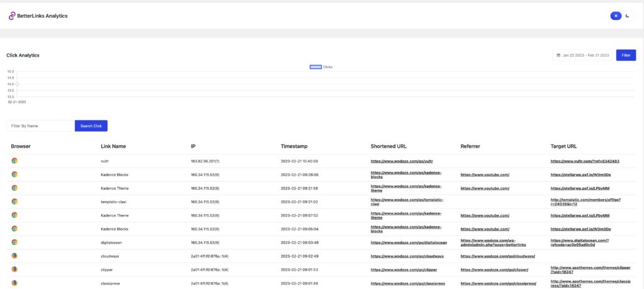Select timestamp 2023-02-21 10:40:09
644x289 pixels.
(299, 161)
